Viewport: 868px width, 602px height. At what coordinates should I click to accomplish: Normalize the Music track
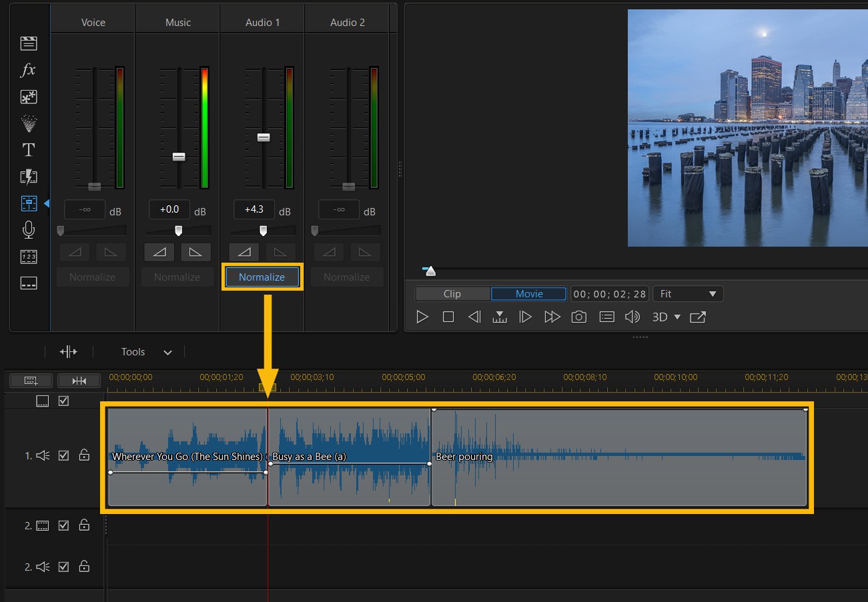pyautogui.click(x=177, y=277)
